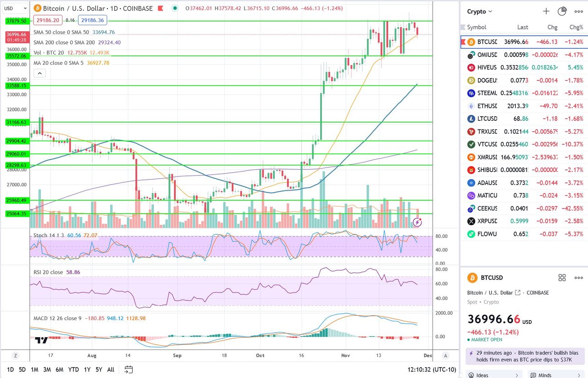Select the XRPUSD watchlist row
This screenshot has height=378, width=588.
[524, 221]
